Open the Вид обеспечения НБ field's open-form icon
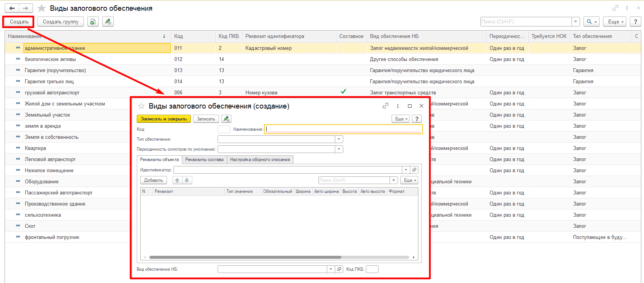The height and width of the screenshot is (283, 644). coord(339,269)
